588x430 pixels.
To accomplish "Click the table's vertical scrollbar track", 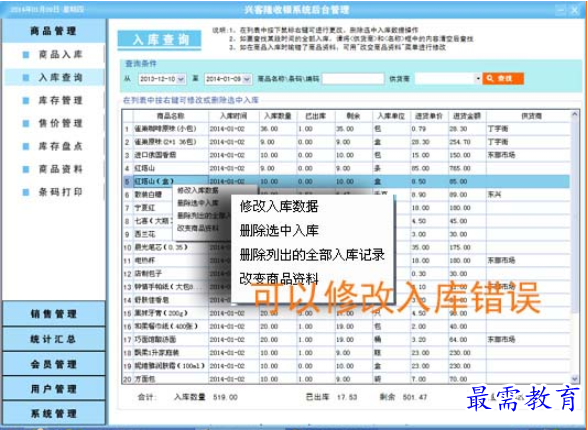I will click(574, 246).
